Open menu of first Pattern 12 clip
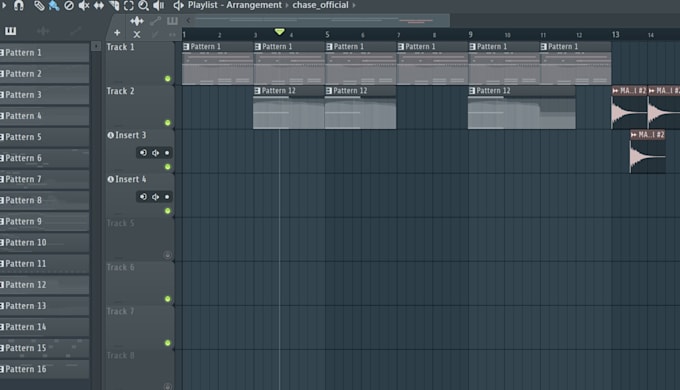The image size is (680, 390). [257, 91]
